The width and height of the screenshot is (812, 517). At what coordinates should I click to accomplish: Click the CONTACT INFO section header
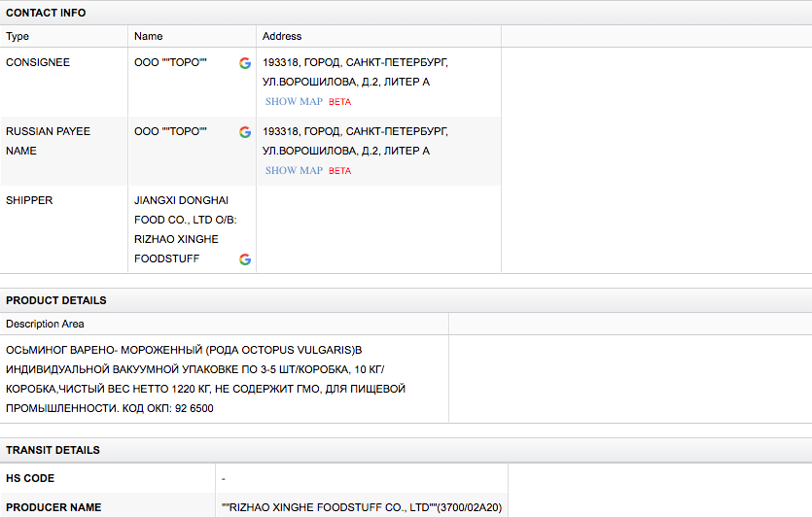pyautogui.click(x=46, y=13)
